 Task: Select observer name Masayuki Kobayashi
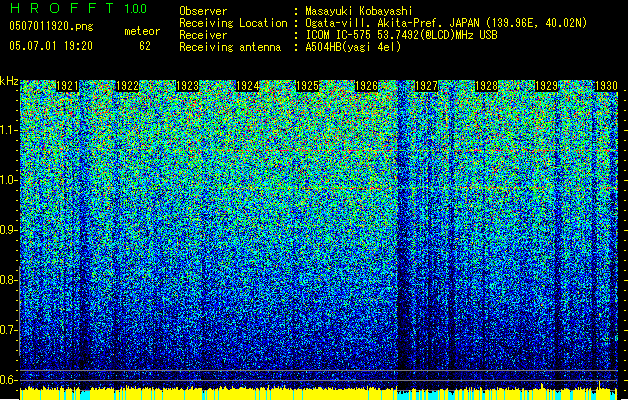[x=359, y=11]
